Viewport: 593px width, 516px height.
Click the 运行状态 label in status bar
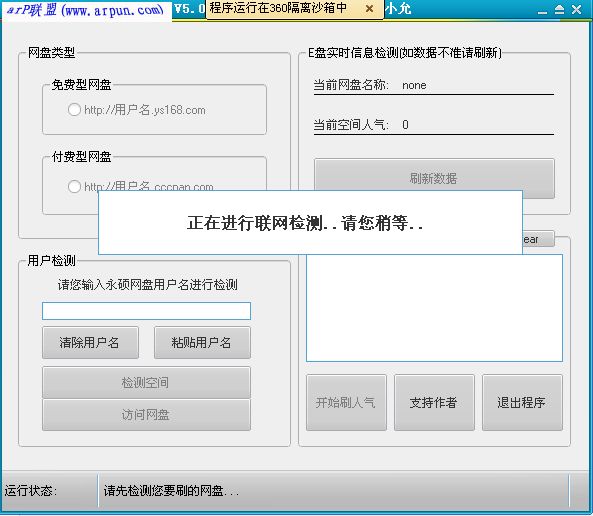coord(31,491)
